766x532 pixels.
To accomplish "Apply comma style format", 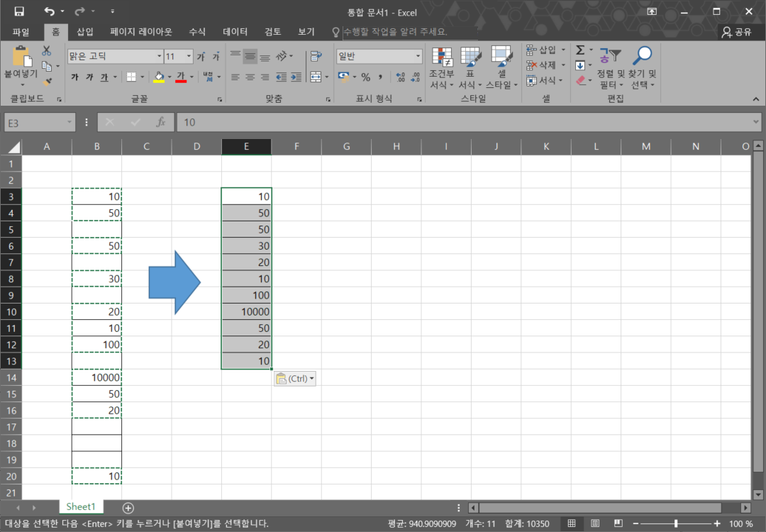I will pos(380,77).
